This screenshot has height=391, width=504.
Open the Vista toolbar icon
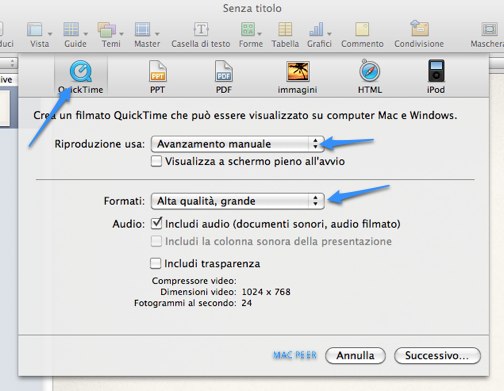(35, 29)
